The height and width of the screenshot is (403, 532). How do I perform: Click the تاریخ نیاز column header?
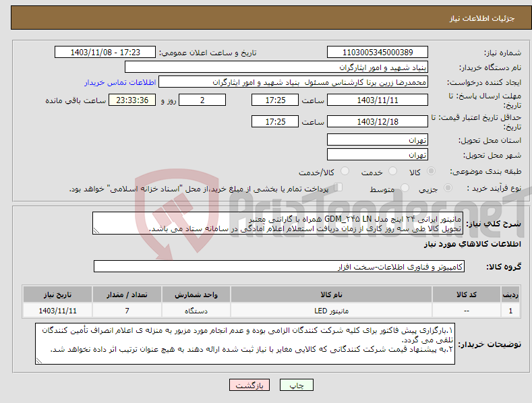[58, 294]
